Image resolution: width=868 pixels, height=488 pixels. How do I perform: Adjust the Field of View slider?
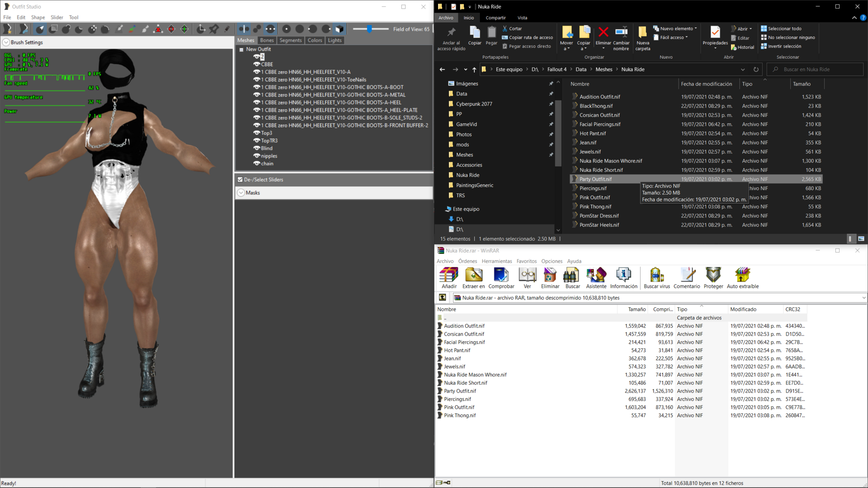tap(370, 29)
